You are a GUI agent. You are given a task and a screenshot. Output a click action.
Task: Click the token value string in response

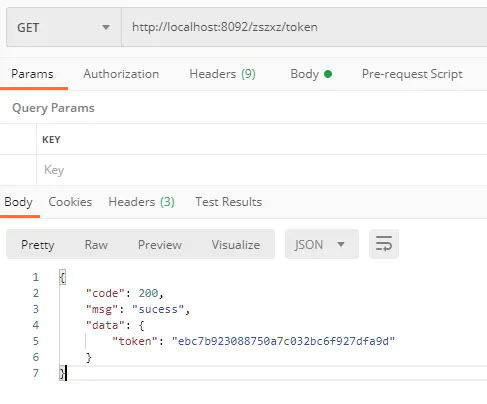[283, 341]
